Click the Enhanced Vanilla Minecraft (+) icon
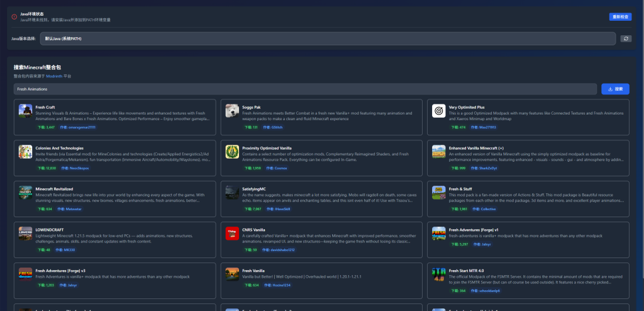The width and height of the screenshot is (644, 311). tap(438, 152)
